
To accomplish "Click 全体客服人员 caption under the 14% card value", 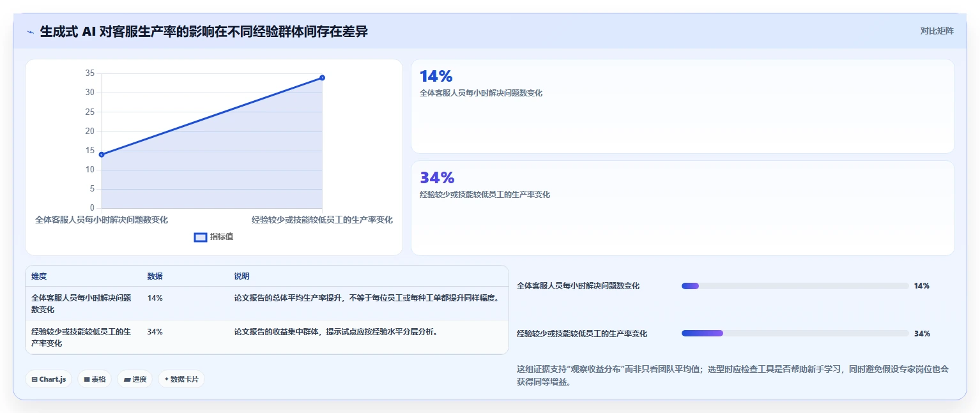I will pos(481,93).
